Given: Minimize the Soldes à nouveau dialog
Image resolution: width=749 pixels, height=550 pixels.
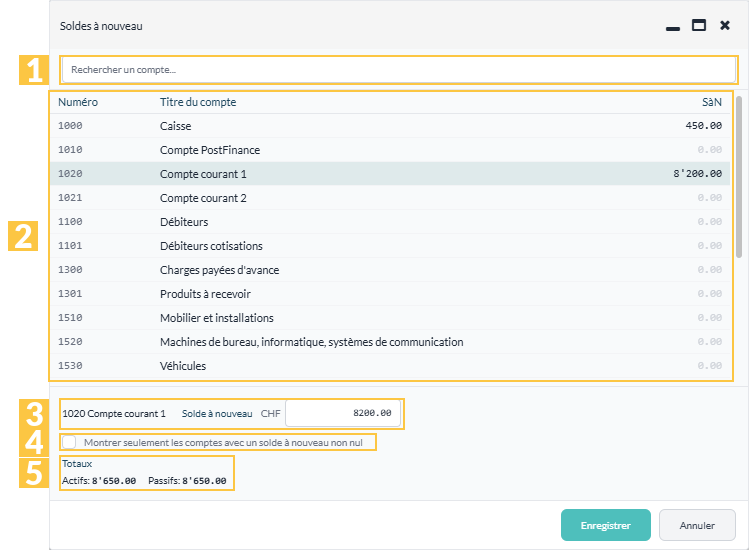Looking at the screenshot, I should coord(673,29).
